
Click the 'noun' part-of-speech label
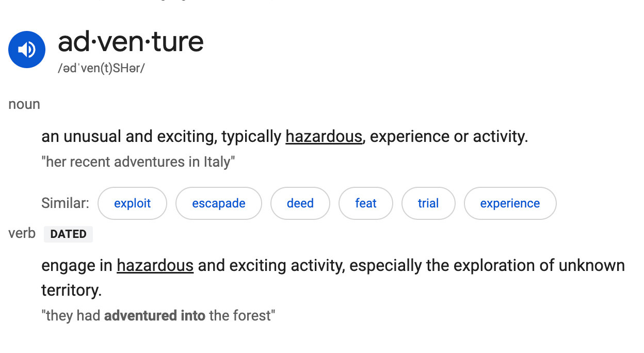[24, 104]
